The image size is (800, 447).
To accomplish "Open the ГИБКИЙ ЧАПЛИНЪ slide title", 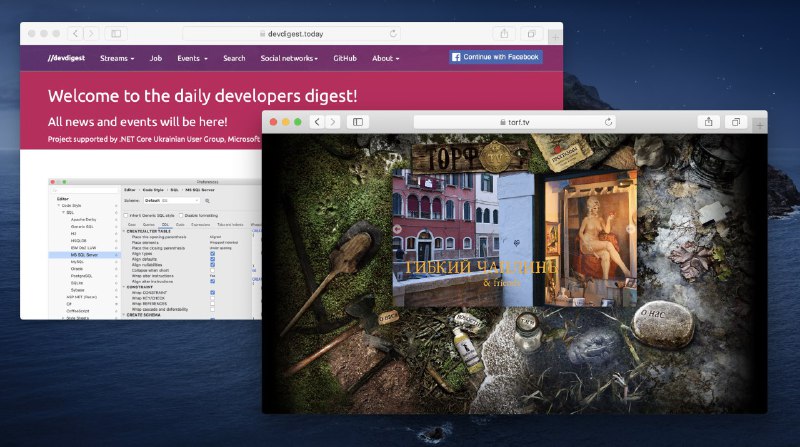I will pos(481,267).
